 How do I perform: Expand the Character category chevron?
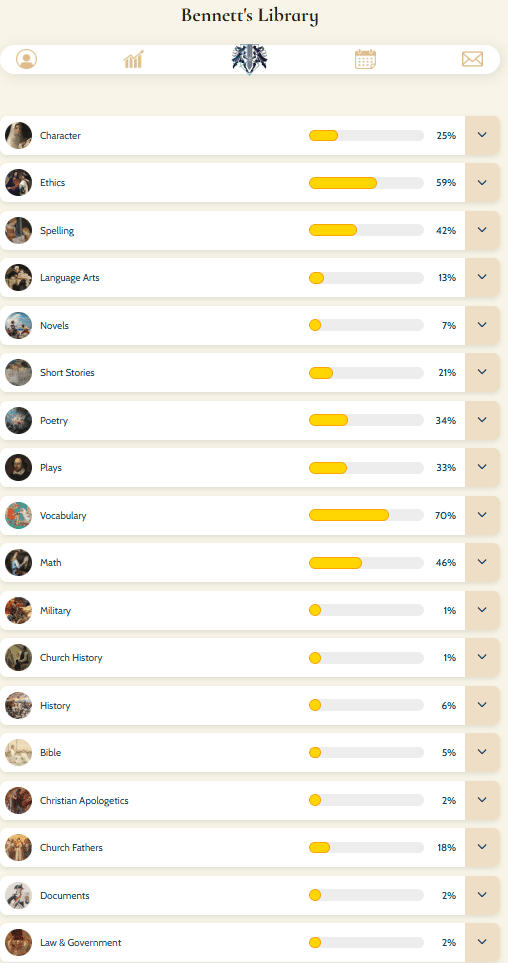tap(482, 135)
